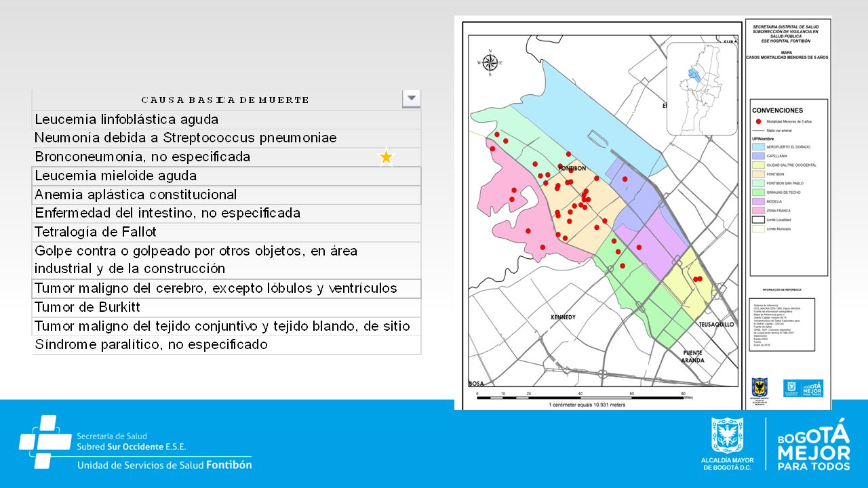Select the Leucemia mieloide aguda row
Image resolution: width=868 pixels, height=488 pixels.
tap(226, 176)
